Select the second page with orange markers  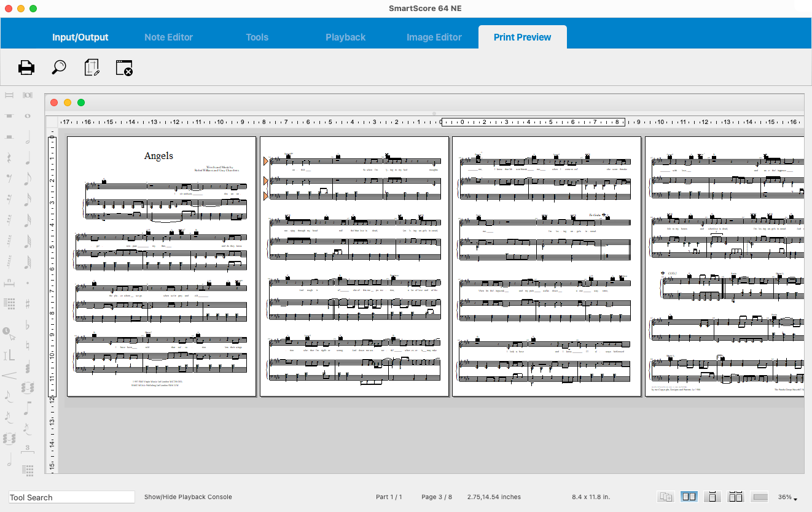point(354,266)
